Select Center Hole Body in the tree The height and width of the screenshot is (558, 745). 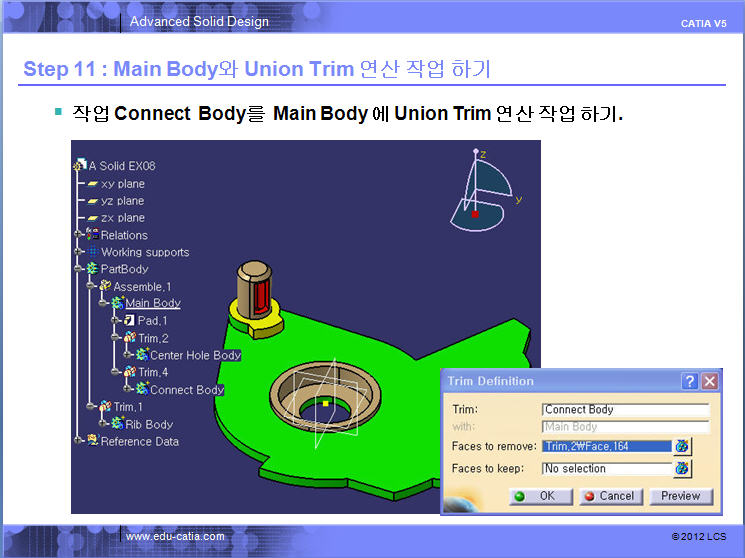pos(195,355)
